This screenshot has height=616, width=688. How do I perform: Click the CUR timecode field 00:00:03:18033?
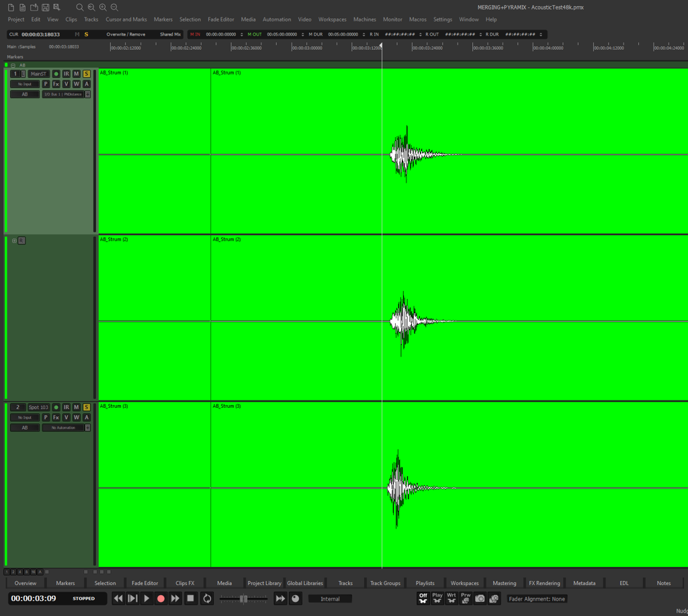coord(41,34)
